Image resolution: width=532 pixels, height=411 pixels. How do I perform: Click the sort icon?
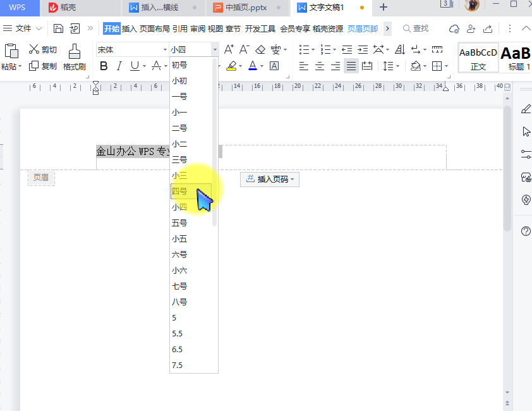[400, 50]
